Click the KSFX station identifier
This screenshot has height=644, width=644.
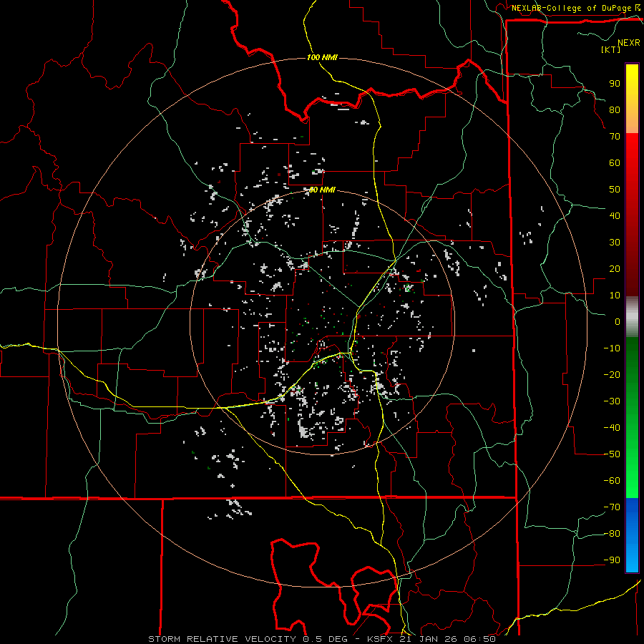[x=381, y=639]
